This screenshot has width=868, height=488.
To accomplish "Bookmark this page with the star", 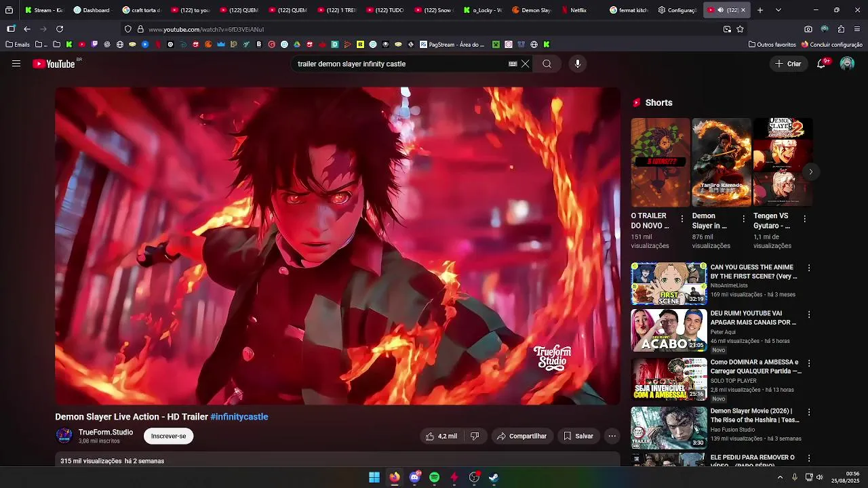I will click(740, 29).
